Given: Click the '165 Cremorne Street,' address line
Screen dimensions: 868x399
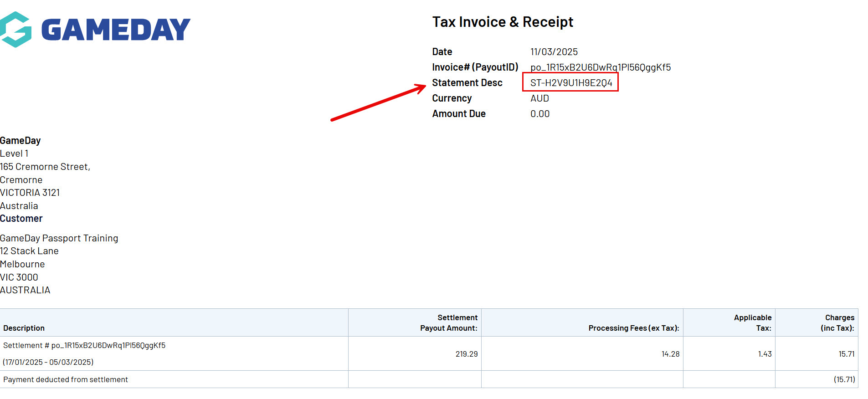Looking at the screenshot, I should click(45, 167).
